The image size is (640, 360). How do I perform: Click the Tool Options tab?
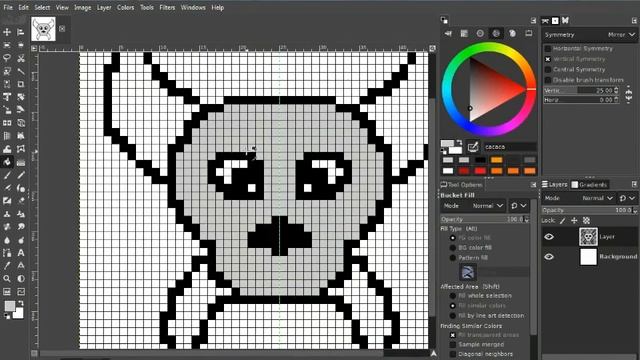[461, 185]
